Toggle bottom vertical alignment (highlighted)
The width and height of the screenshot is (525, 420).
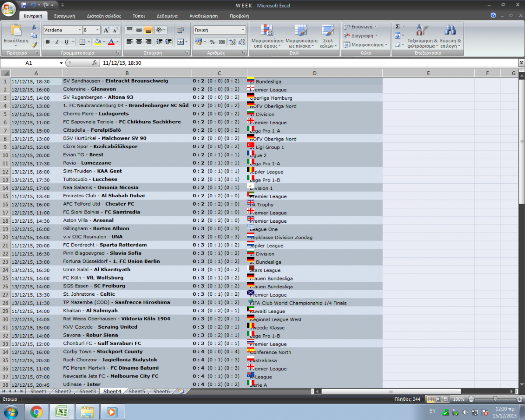(x=148, y=30)
